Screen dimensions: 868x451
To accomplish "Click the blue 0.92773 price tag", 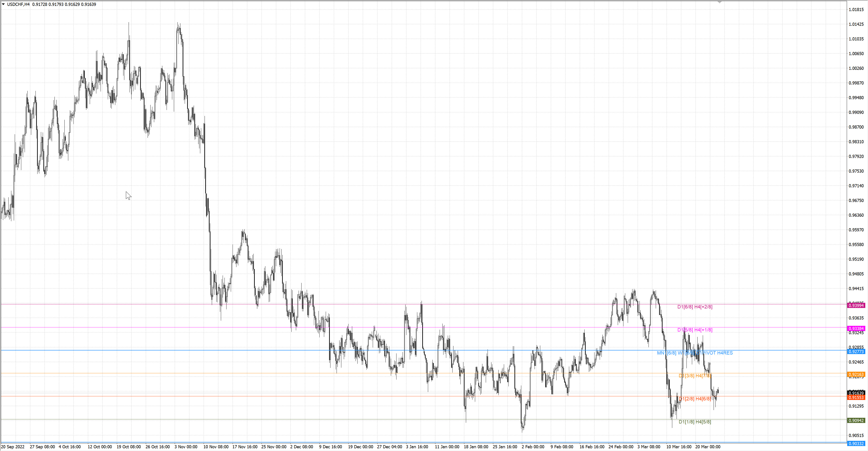I will pyautogui.click(x=856, y=352).
